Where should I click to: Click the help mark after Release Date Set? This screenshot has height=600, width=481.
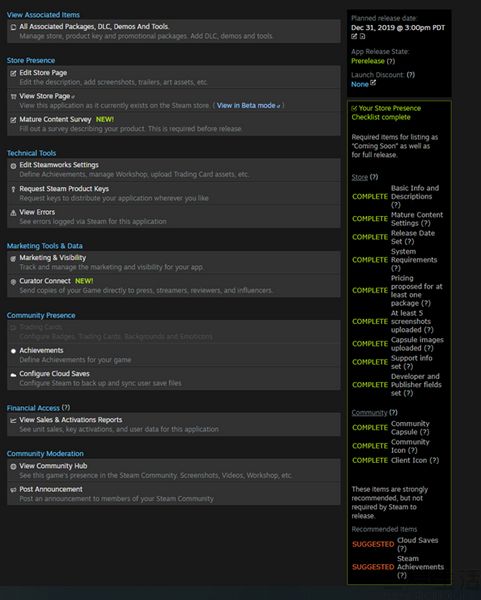tap(409, 241)
